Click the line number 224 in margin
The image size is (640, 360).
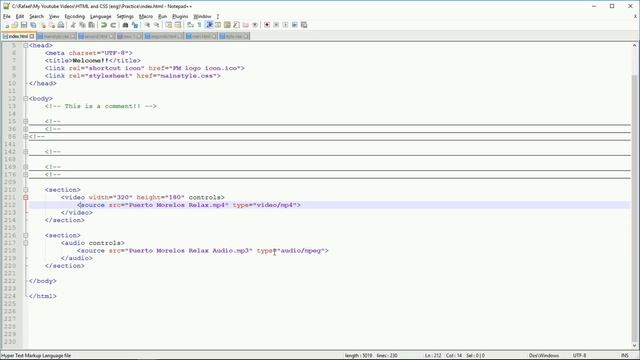pos(10,296)
